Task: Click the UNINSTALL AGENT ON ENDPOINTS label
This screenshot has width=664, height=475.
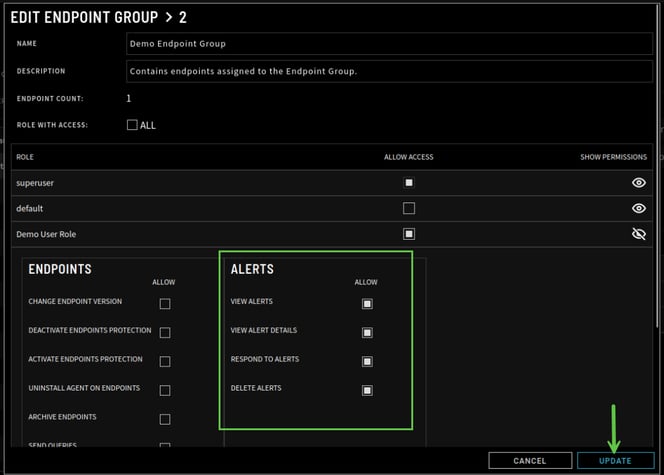Action: pos(84,388)
